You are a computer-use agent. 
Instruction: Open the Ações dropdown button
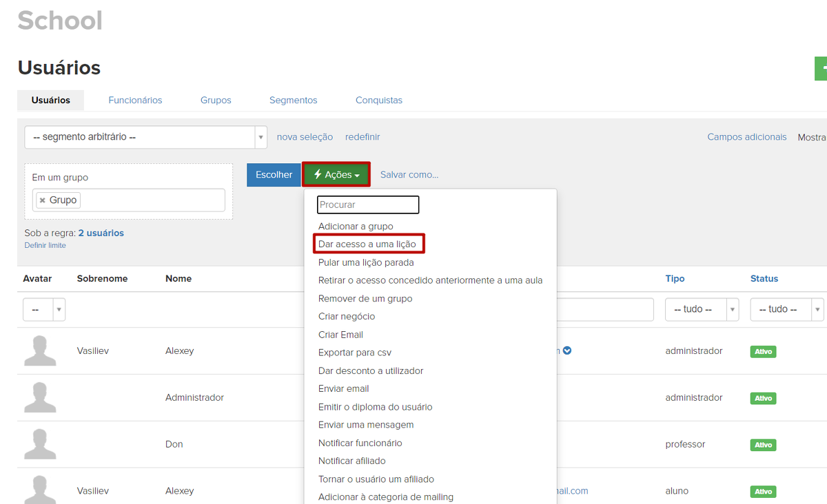pyautogui.click(x=336, y=175)
